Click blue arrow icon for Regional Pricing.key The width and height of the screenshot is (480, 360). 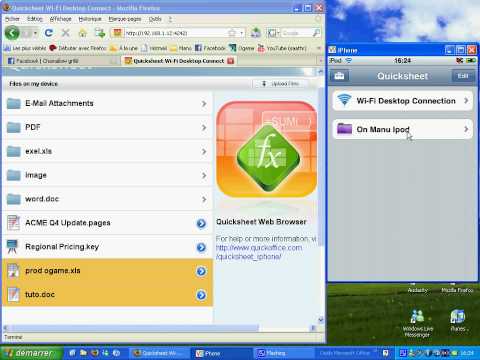[201, 247]
